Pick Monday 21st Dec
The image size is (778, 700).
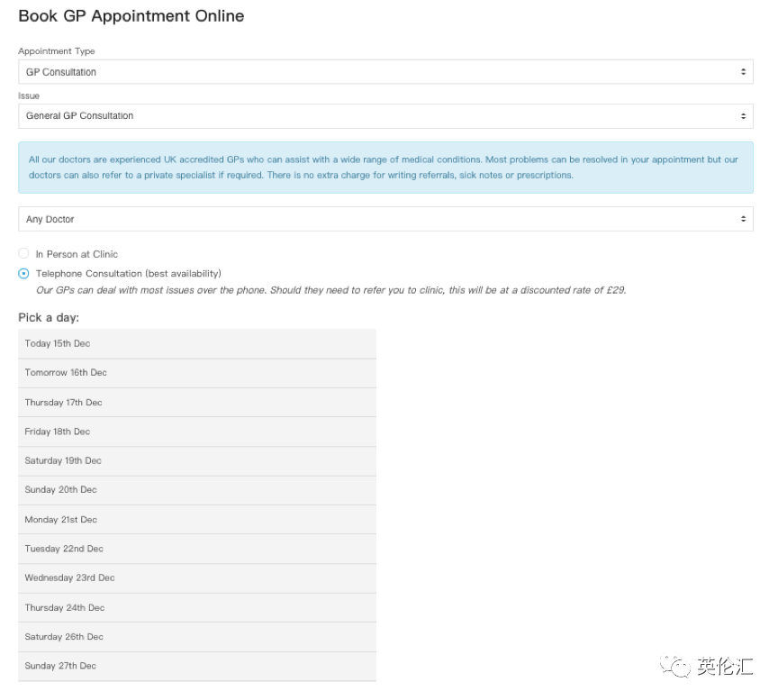[197, 520]
